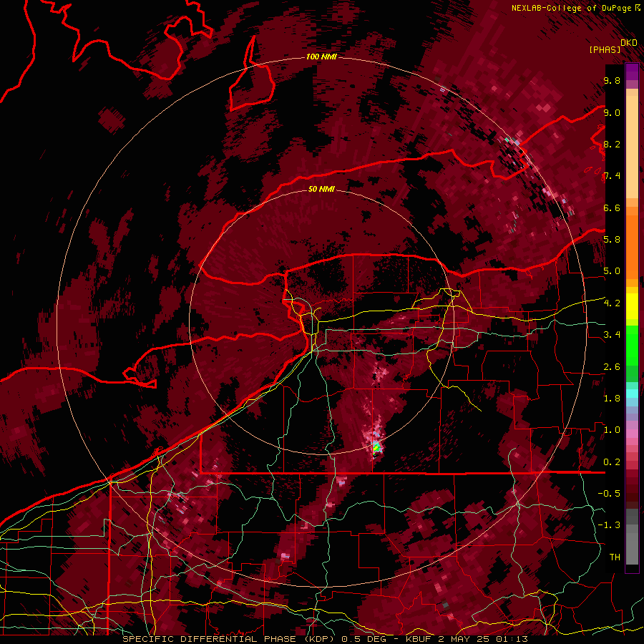The height and width of the screenshot is (644, 644).
Task: Click the [PHAS] units label
Action: [605, 50]
